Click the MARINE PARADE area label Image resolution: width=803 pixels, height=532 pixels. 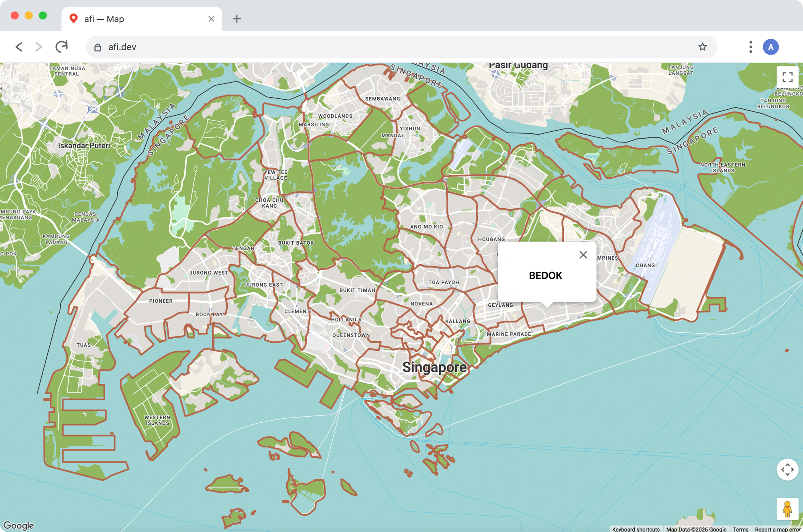coord(509,334)
